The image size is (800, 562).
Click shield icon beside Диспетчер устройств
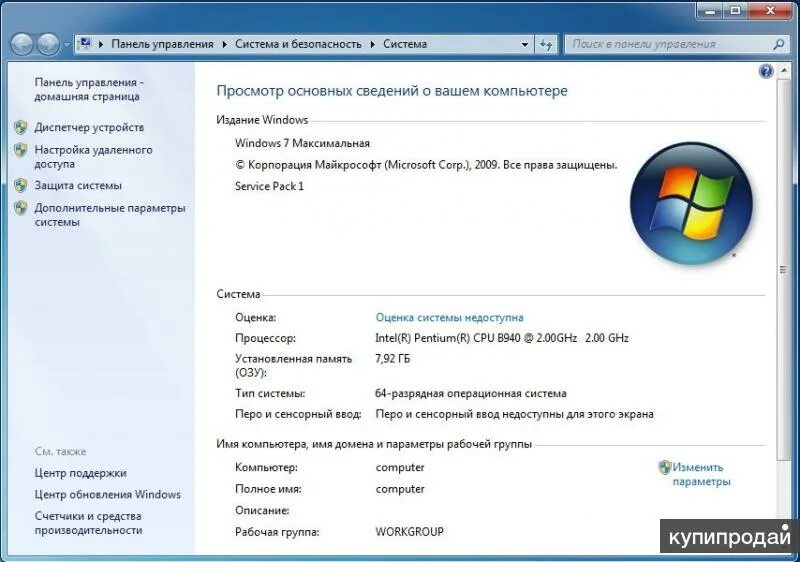(x=21, y=127)
